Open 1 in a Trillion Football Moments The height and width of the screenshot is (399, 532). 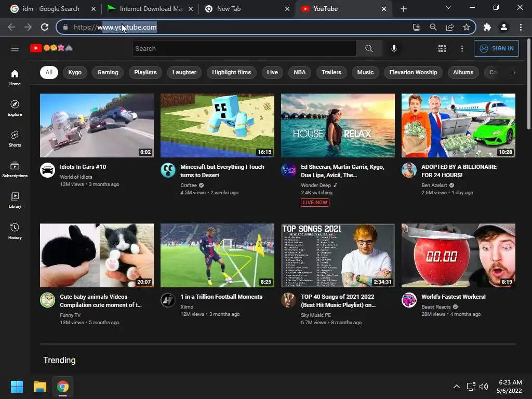pyautogui.click(x=221, y=297)
